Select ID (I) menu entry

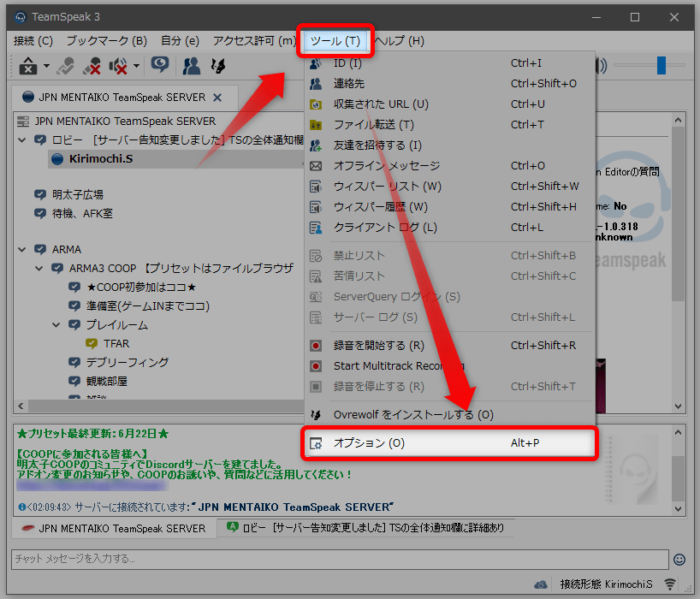449,63
